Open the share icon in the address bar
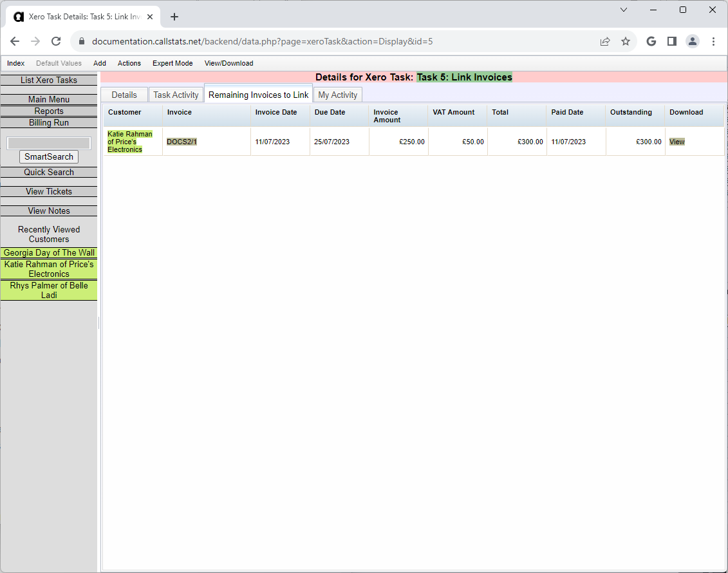Image resolution: width=728 pixels, height=573 pixels. 605,41
